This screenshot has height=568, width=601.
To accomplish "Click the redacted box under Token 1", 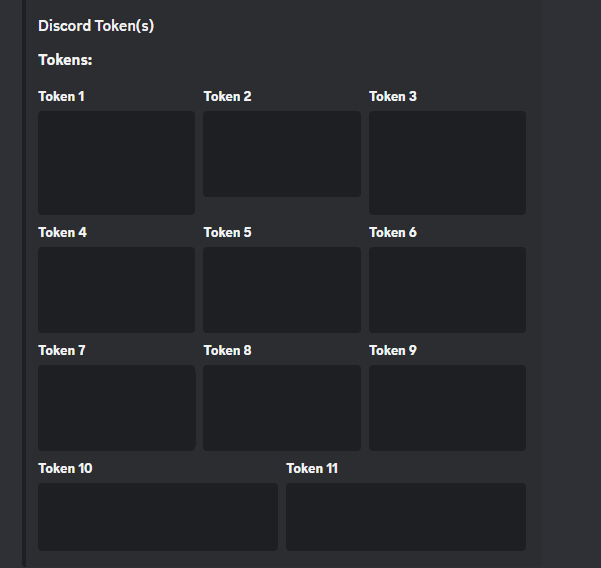I will (117, 163).
